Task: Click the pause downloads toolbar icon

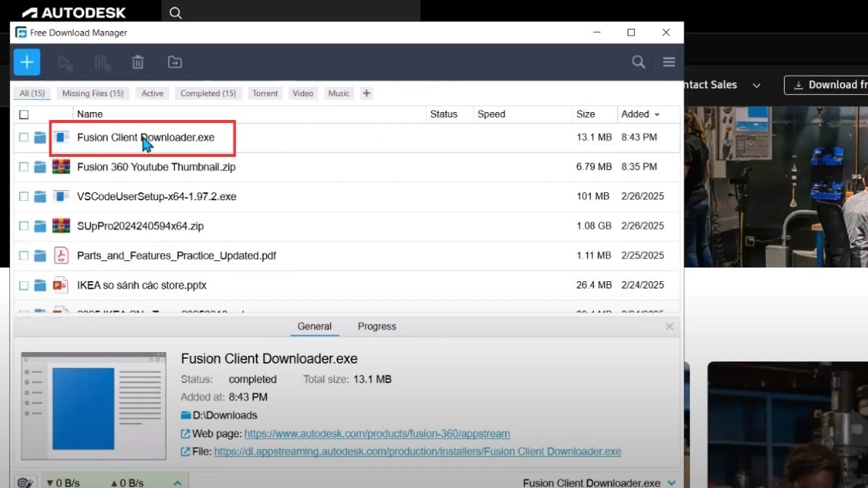Action: 102,63
